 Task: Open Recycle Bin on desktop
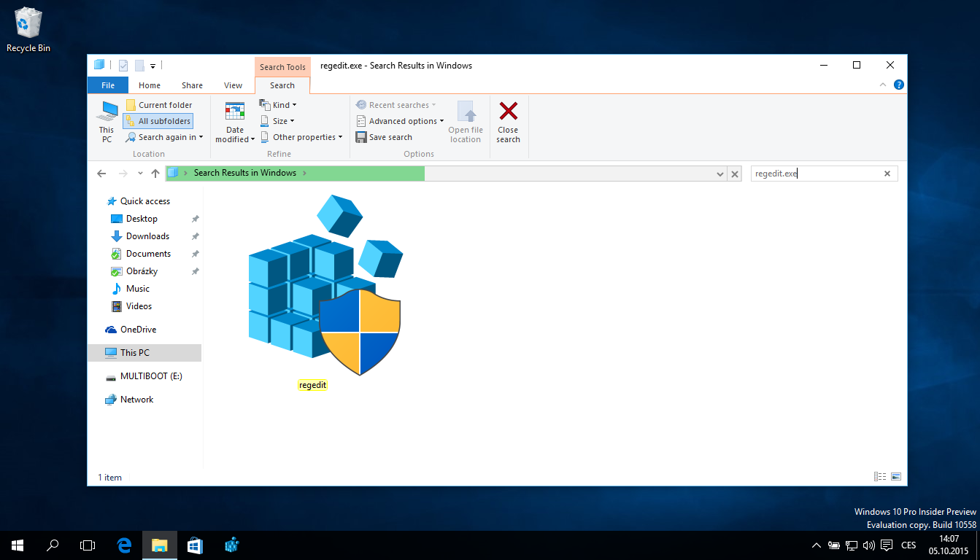click(28, 30)
